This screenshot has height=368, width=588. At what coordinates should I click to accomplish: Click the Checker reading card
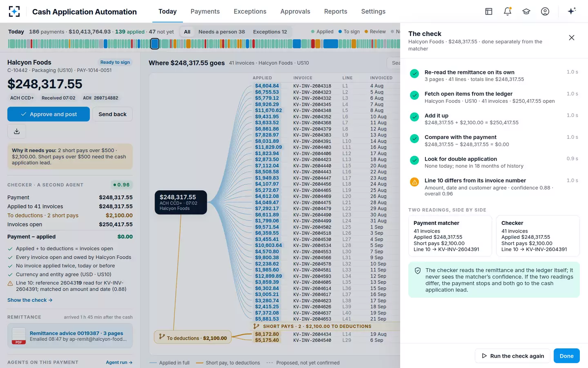click(538, 236)
